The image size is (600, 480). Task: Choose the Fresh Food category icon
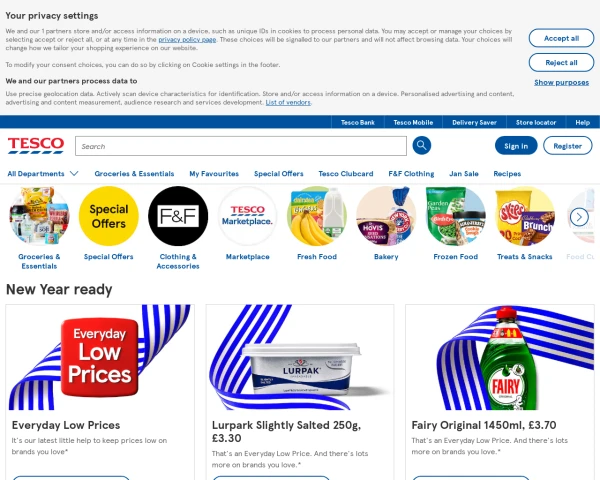317,216
